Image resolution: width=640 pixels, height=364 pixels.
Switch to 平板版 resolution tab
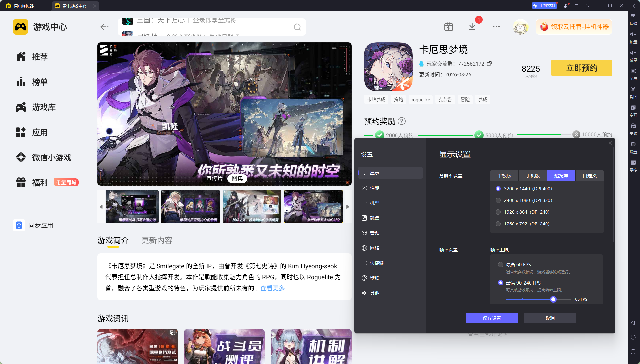504,176
